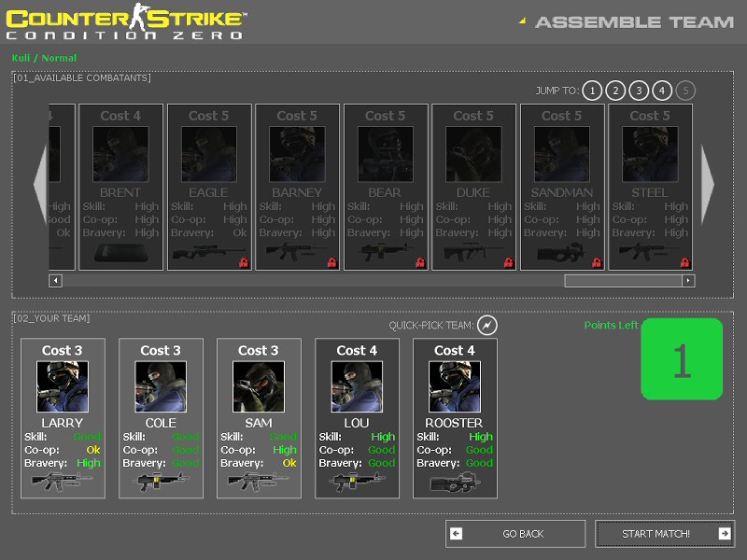This screenshot has height=560, width=747.
Task: Jump to combatant page 4
Action: click(662, 91)
